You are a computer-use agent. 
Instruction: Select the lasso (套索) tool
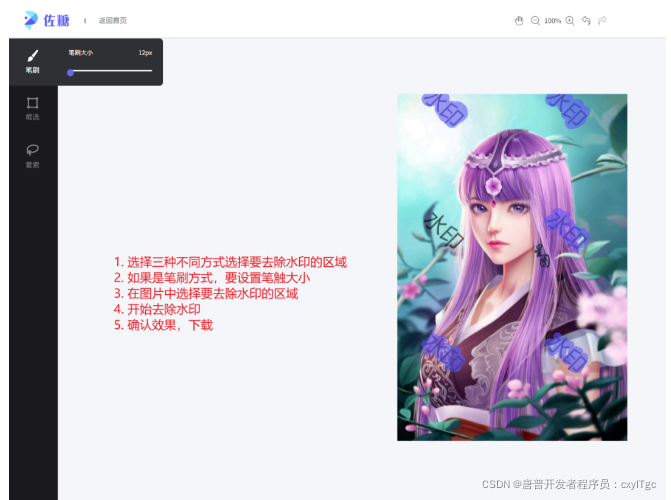(33, 156)
